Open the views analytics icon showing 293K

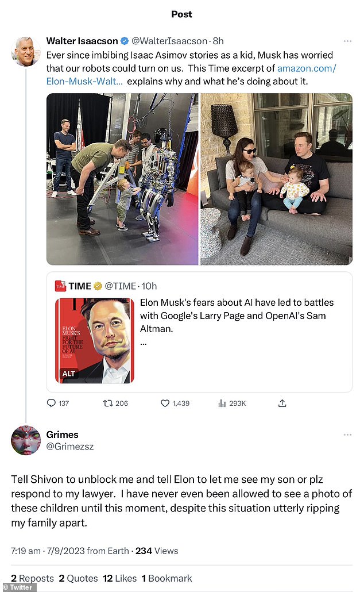coord(222,403)
